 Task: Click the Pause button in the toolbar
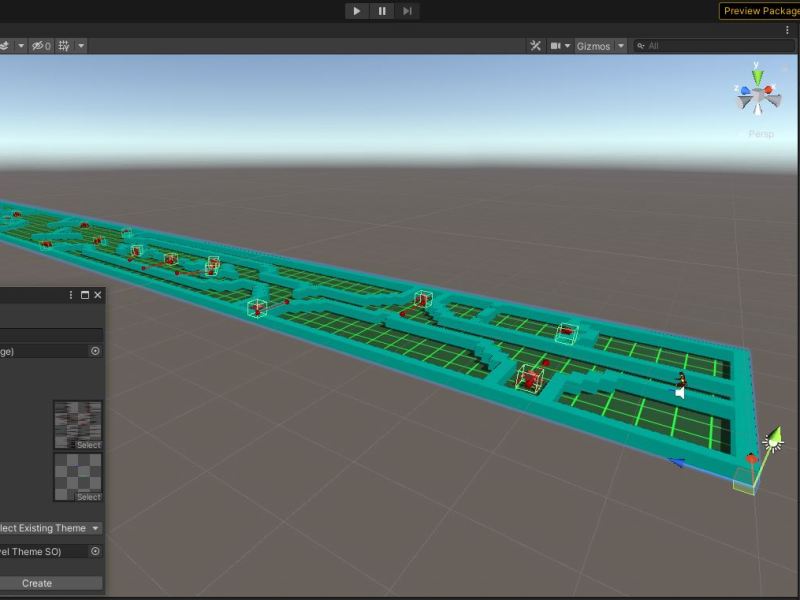(x=382, y=11)
